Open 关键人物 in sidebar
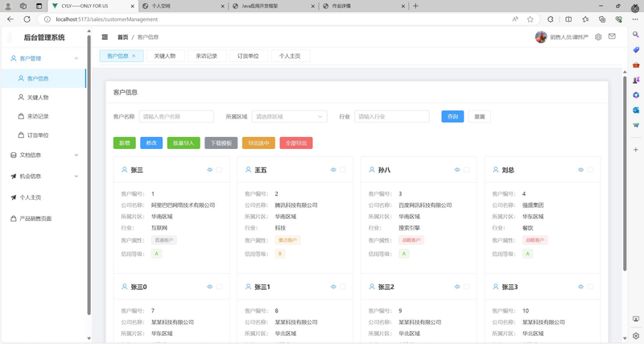This screenshot has height=344, width=644. [x=44, y=97]
